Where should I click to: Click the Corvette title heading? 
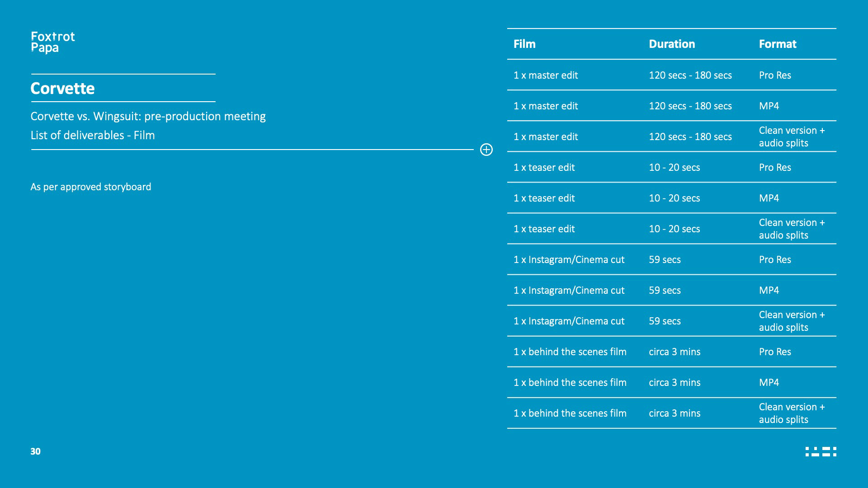[62, 89]
